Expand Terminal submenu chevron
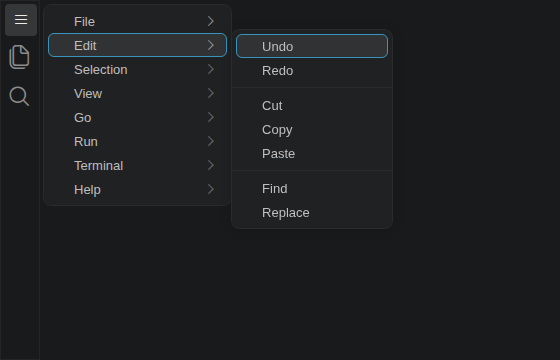Image resolution: width=560 pixels, height=360 pixels. click(211, 165)
